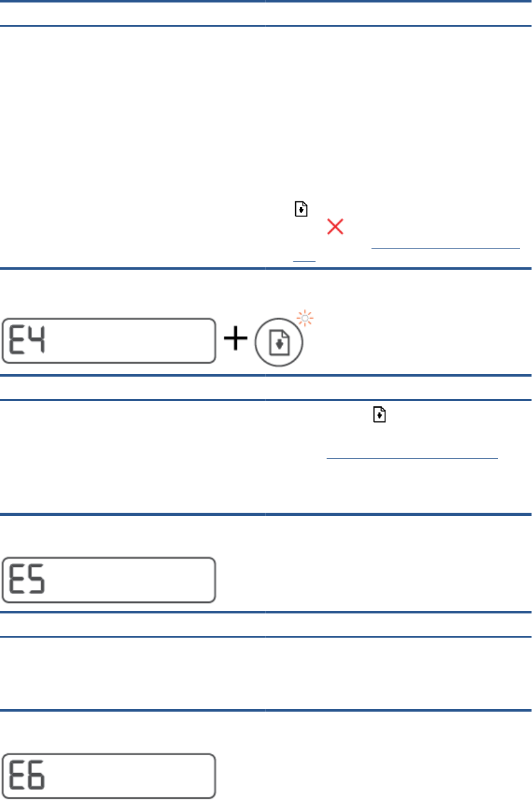The image size is (532, 803).
Task: Click the empty cell right of E5 display
Action: [x=398, y=563]
